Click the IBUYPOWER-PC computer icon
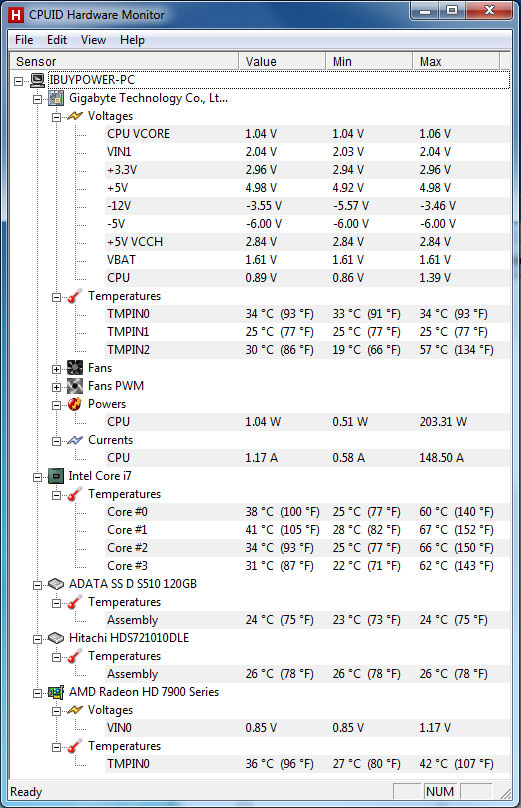This screenshot has width=521, height=808. 37,80
